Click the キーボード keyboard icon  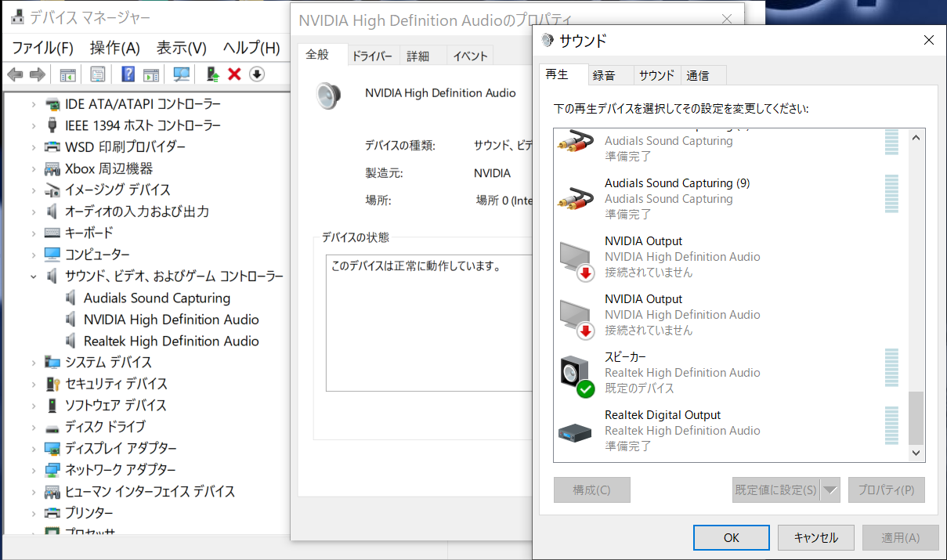(52, 233)
